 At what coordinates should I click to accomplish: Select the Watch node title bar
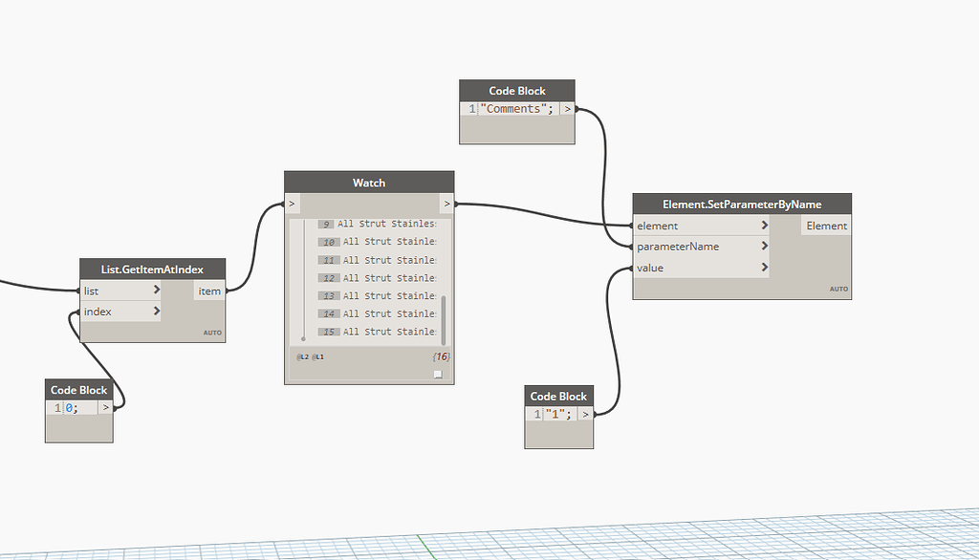[369, 183]
